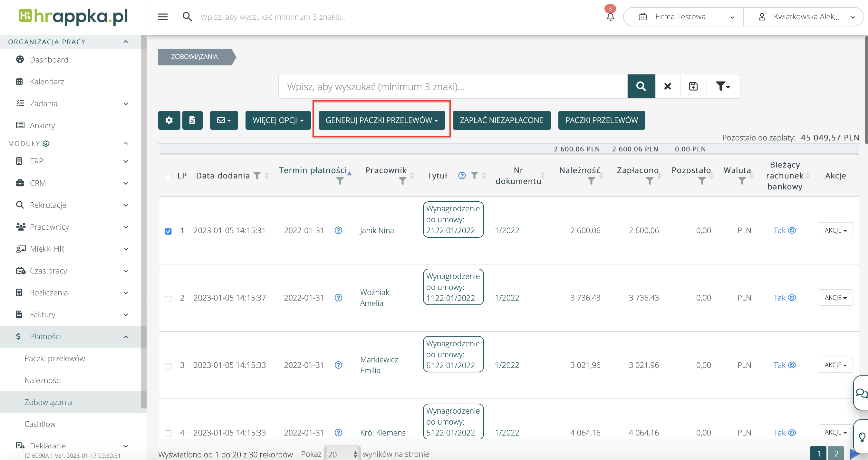This screenshot has width=868, height=460.
Task: Click the hamburger menu icon
Action: (x=162, y=17)
